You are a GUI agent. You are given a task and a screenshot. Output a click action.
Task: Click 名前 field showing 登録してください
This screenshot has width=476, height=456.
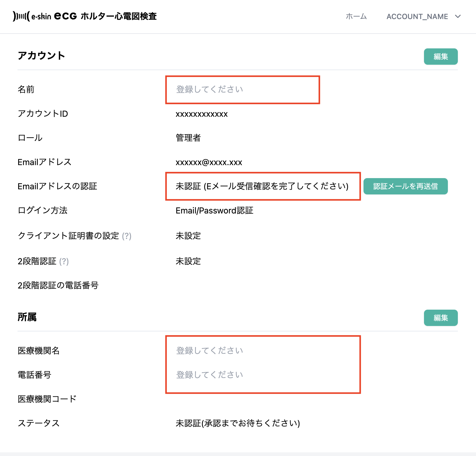coord(210,90)
